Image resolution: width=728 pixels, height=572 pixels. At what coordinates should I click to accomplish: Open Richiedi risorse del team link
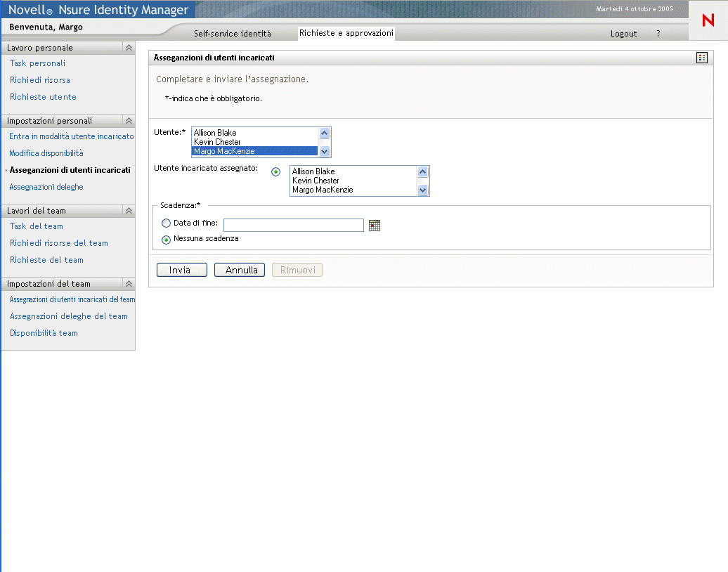click(59, 243)
